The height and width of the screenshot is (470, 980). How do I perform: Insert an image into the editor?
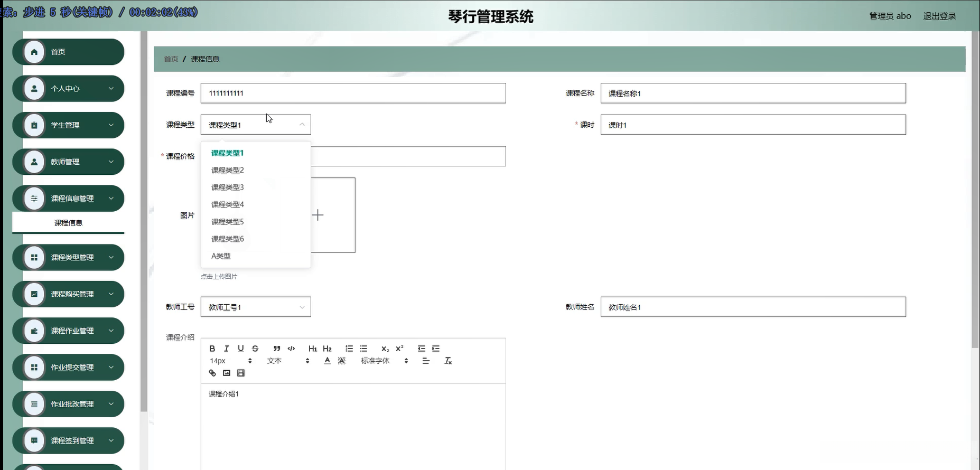pyautogui.click(x=227, y=373)
